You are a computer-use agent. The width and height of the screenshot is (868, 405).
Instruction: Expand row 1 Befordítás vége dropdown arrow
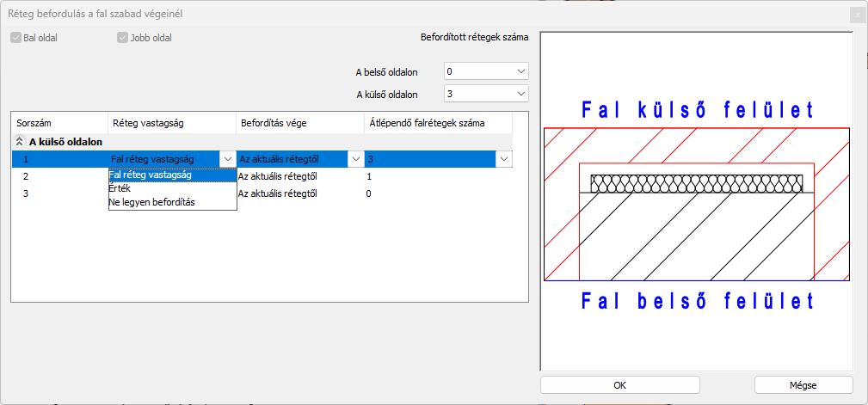tap(355, 159)
